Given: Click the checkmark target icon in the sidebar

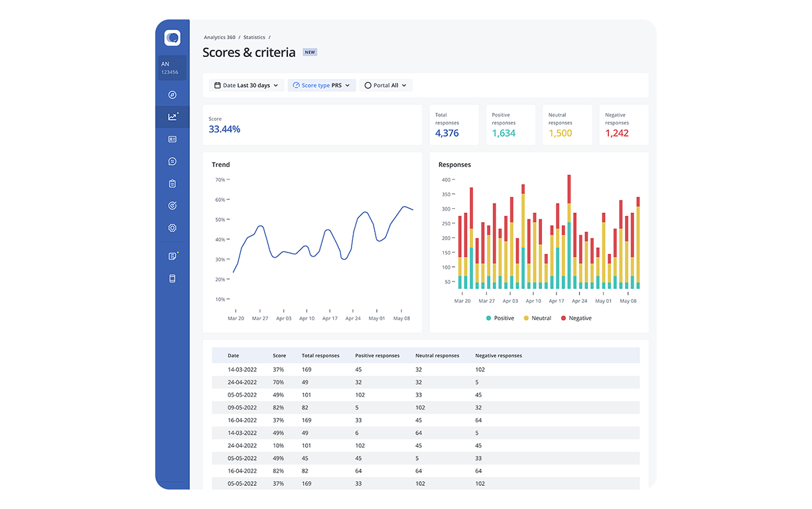Looking at the screenshot, I should coord(172,205).
